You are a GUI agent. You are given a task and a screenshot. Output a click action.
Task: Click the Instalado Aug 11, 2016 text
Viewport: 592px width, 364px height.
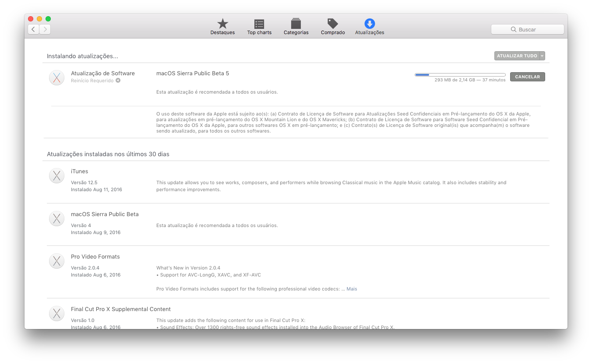coord(96,189)
